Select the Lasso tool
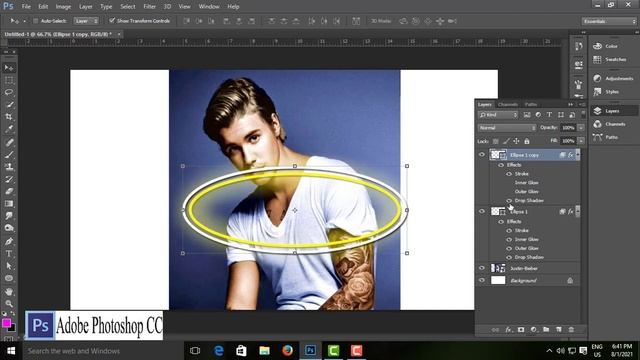This screenshot has height=360, width=640. coord(9,92)
